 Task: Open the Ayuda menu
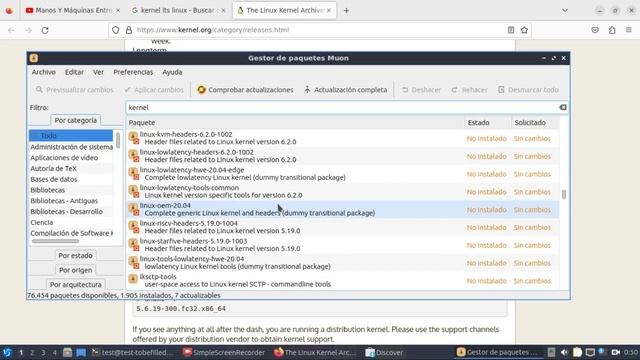[x=172, y=72]
